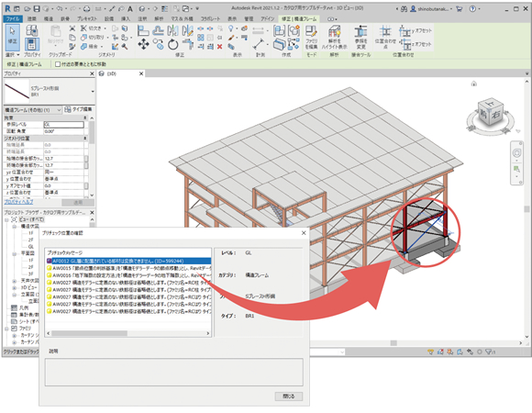This screenshot has height=413, width=532.
Task: Switch to the 建築 ribbon tab
Action: coord(31,19)
